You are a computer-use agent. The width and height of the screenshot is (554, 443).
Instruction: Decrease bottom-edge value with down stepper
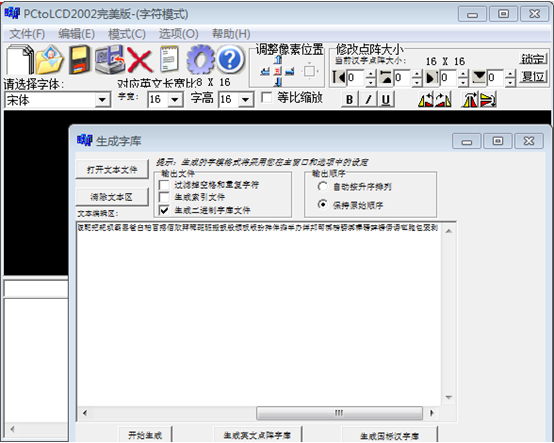tap(510, 82)
